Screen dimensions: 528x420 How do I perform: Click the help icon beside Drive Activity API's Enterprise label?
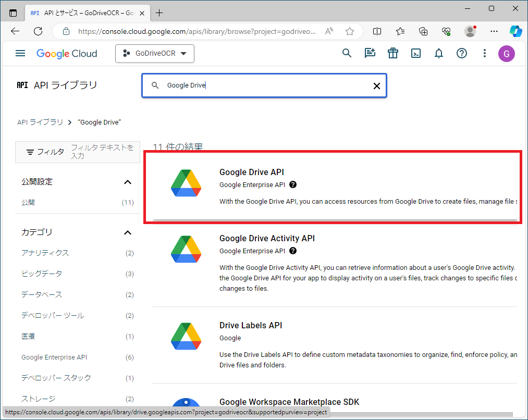[293, 251]
